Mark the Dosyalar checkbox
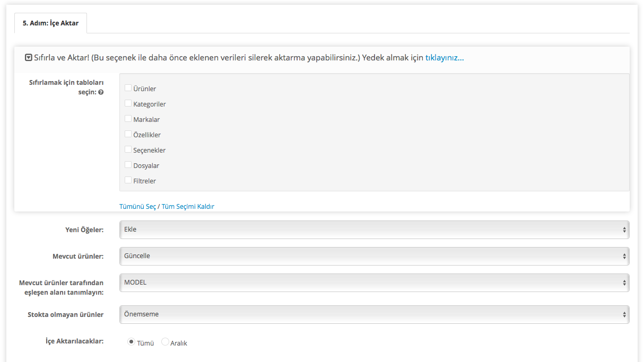This screenshot has width=644, height=362. [128, 165]
